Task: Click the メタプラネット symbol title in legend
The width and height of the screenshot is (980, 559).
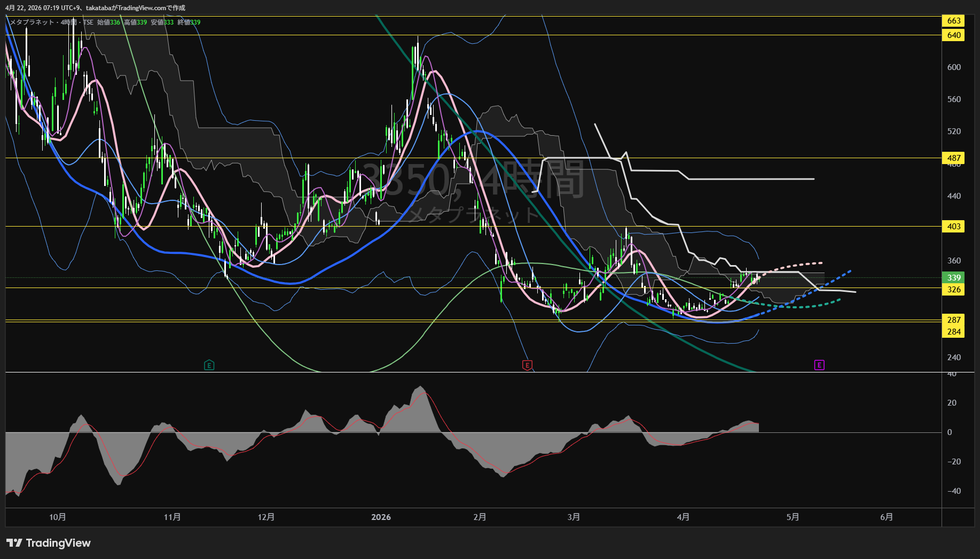Action: [x=32, y=22]
